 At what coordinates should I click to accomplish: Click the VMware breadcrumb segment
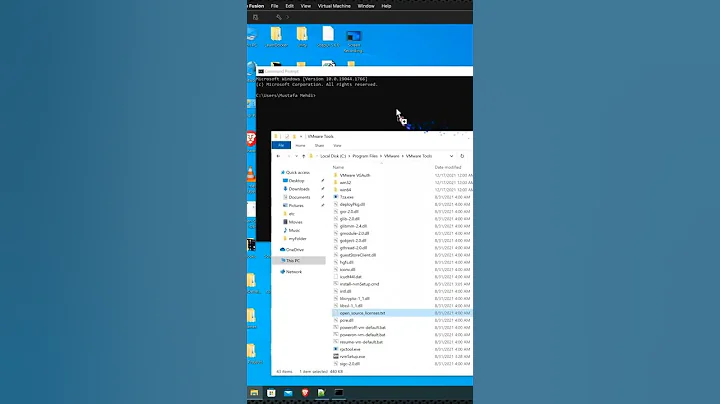pos(392,156)
